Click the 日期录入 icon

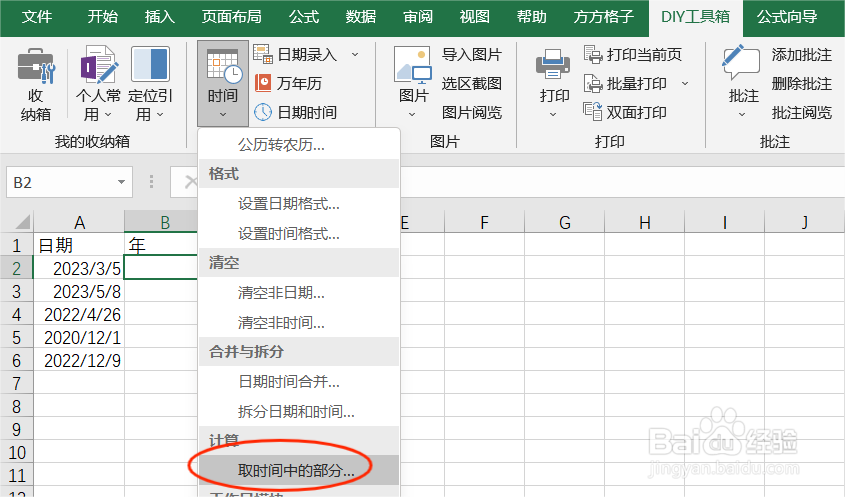click(x=263, y=54)
